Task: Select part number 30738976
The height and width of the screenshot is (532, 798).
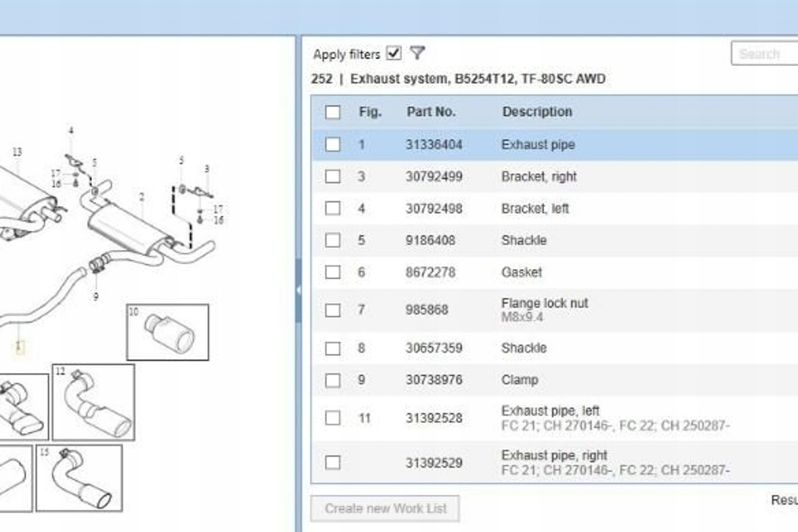Action: (434, 380)
